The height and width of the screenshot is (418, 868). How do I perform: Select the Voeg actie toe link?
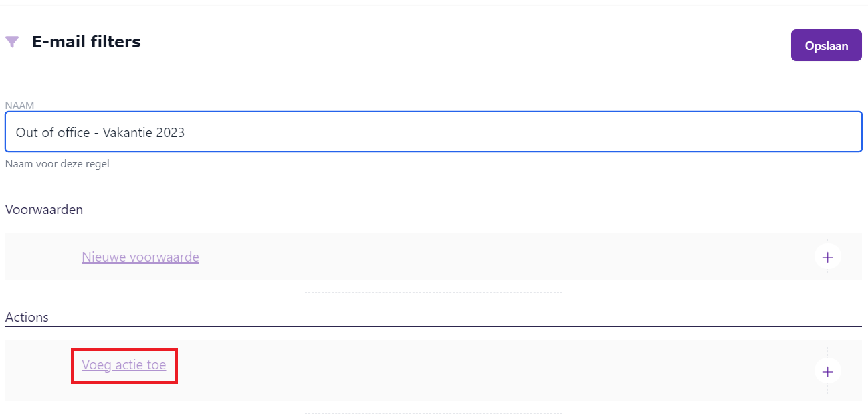coord(124,365)
